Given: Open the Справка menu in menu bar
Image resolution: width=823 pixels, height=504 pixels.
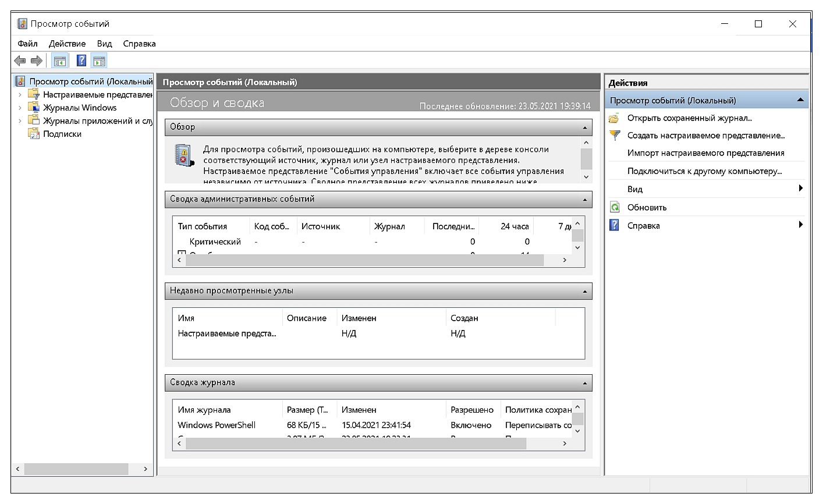Looking at the screenshot, I should (139, 44).
